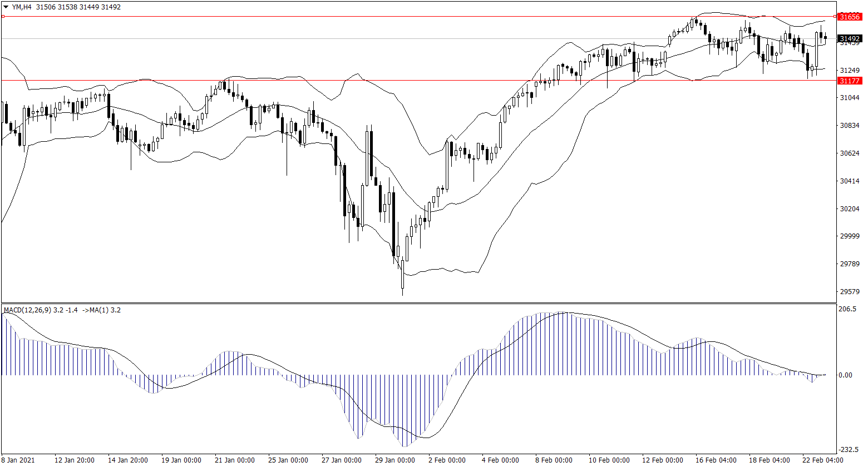Click the 22 Feb 04:00 time label
The height and width of the screenshot is (467, 868).
click(x=823, y=460)
